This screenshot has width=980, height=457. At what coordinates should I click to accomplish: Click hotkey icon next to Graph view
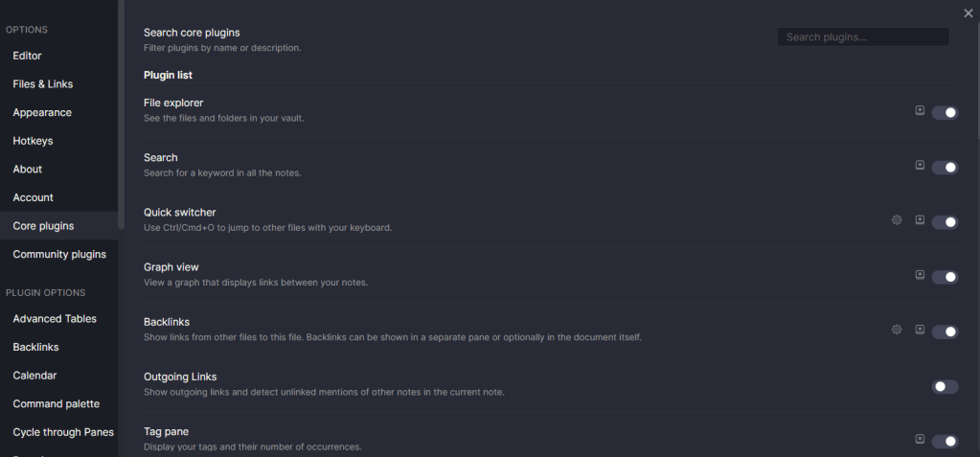tap(920, 274)
